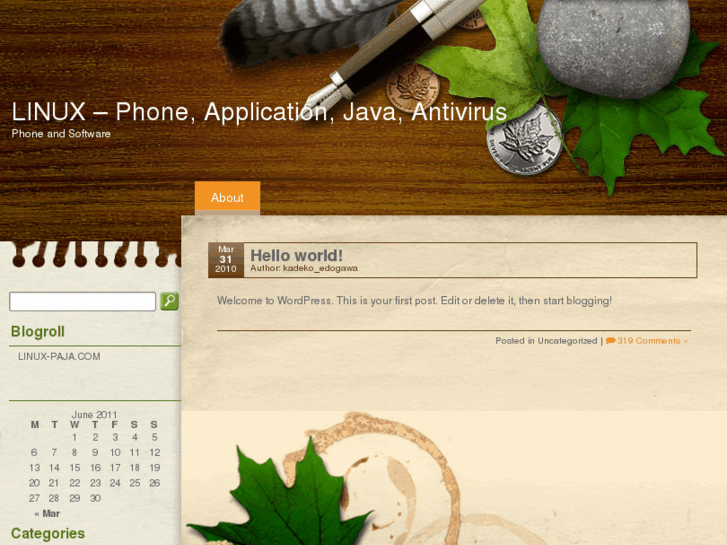Click calendar day 15
727x545 pixels.
point(75,468)
